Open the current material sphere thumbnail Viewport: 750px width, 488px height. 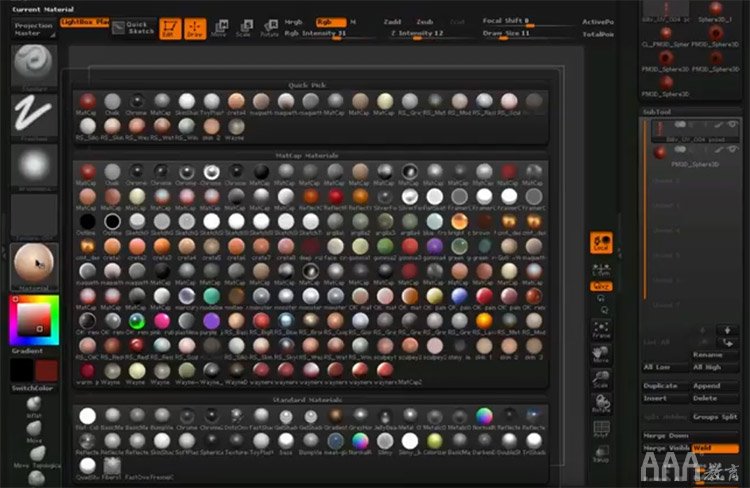coord(34,265)
